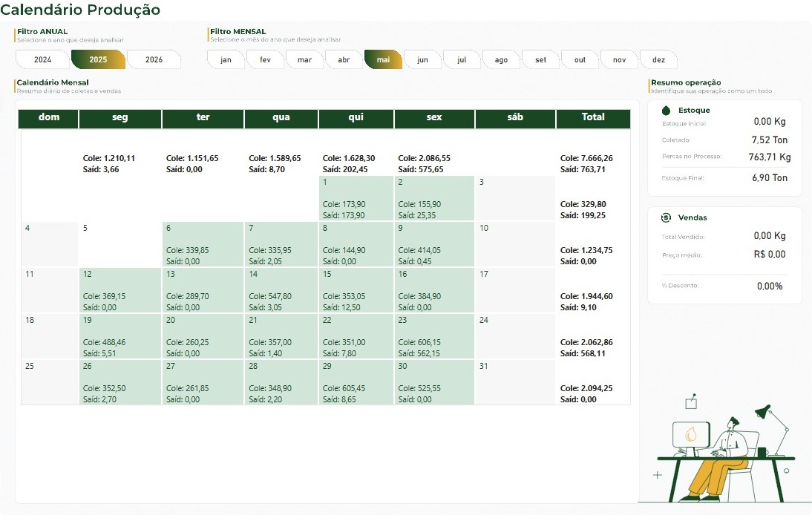Screen dimensions: 812x524
Task: Pick abr in monthly filter
Action: pos(344,59)
